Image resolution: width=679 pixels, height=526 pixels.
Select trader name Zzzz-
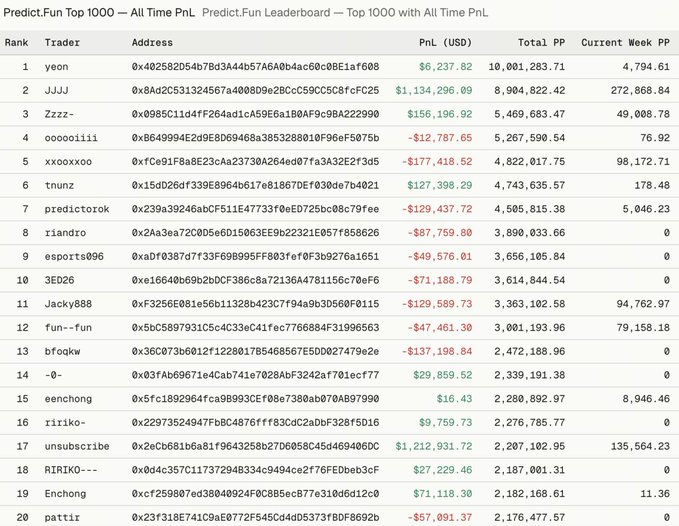pos(59,114)
